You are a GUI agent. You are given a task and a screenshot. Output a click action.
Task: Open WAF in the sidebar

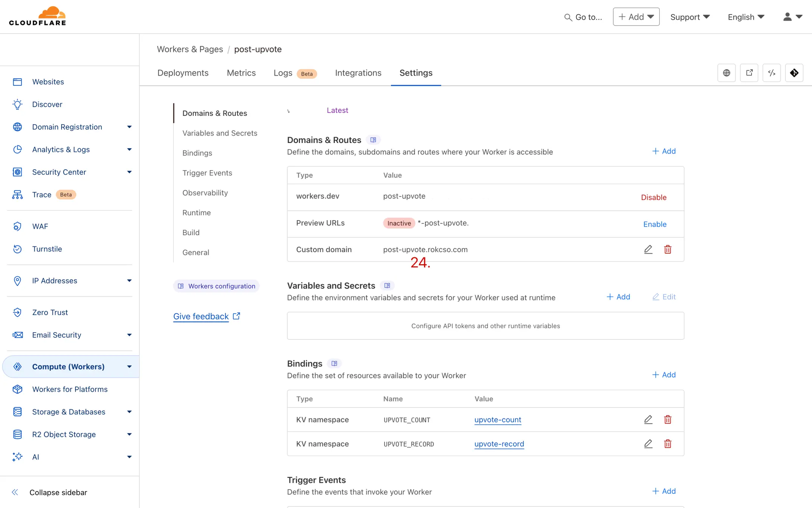[40, 226]
